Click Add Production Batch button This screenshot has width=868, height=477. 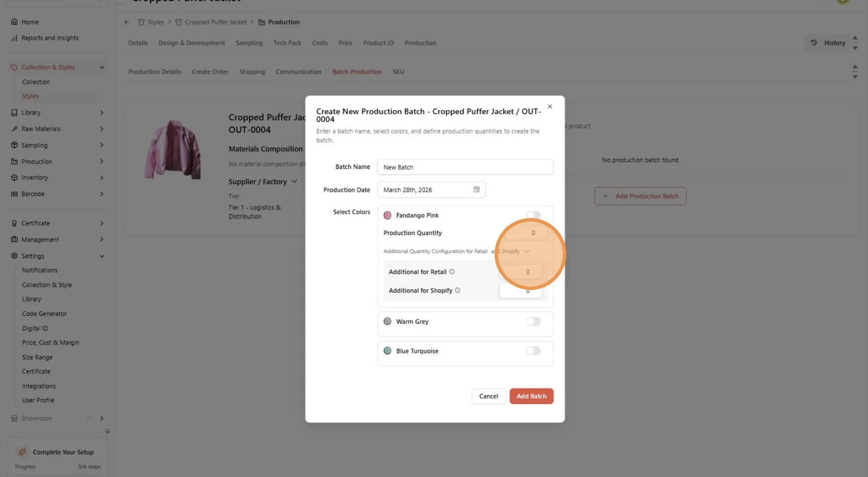point(641,196)
